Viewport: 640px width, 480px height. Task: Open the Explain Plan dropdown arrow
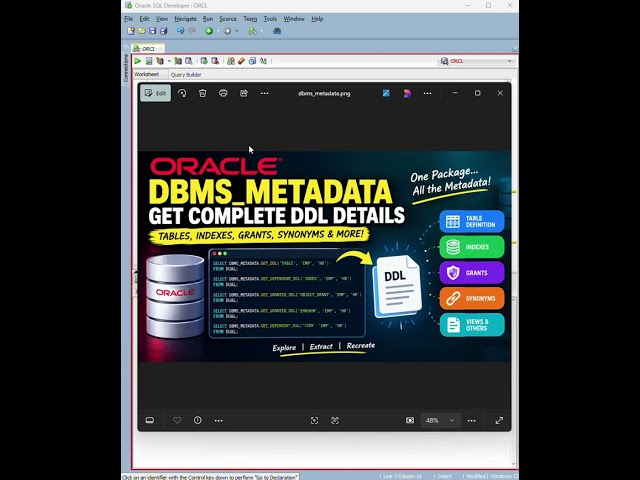[x=169, y=61]
